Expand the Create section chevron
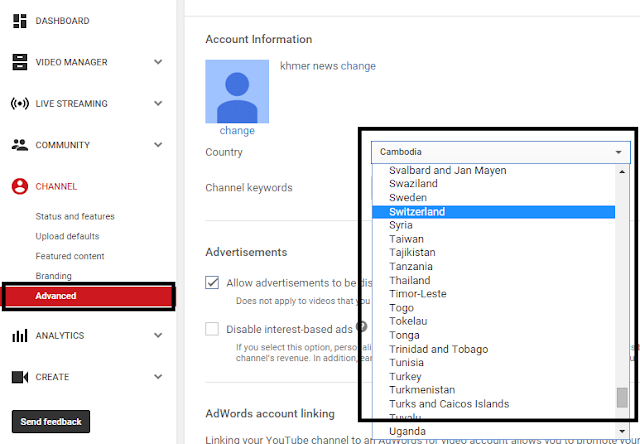Viewport: 640px width, 444px height. (x=158, y=377)
